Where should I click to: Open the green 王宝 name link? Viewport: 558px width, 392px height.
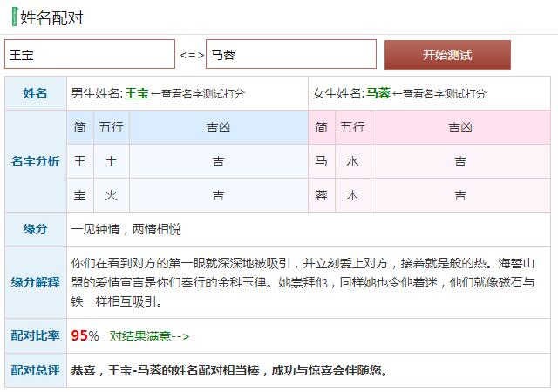click(137, 93)
